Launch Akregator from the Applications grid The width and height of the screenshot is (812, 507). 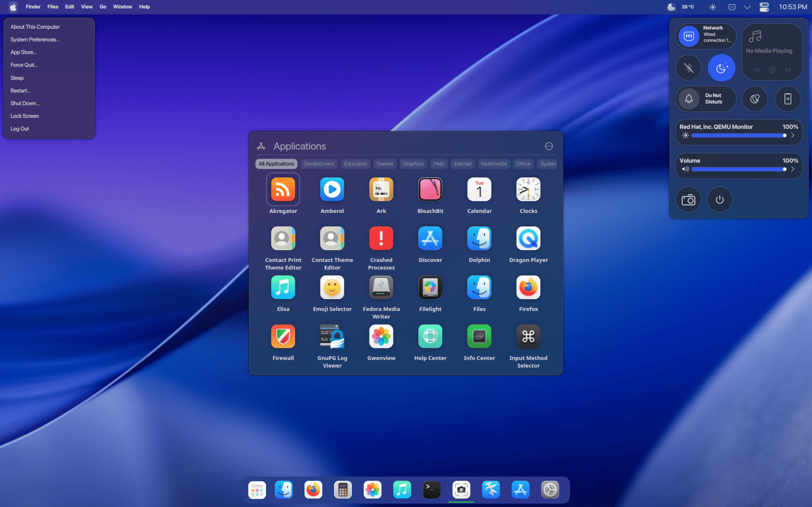283,189
